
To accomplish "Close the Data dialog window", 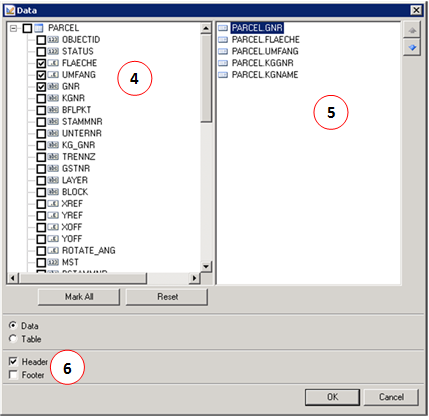I will [416, 10].
